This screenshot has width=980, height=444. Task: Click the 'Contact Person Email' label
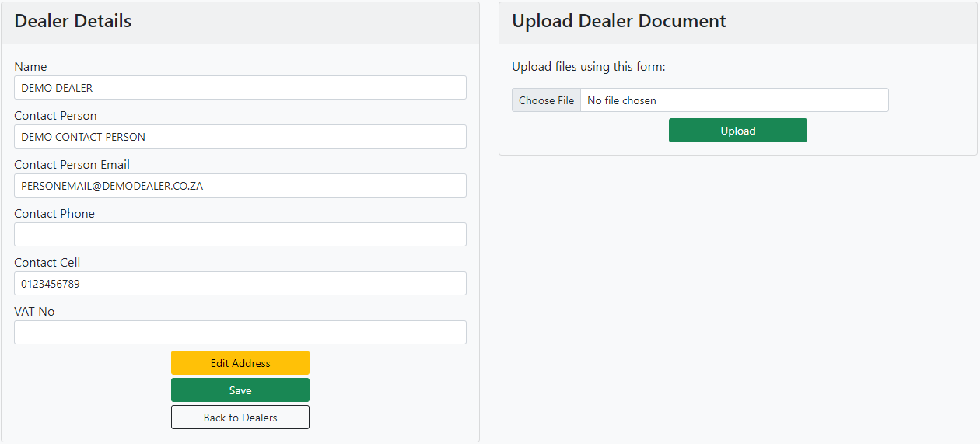pyautogui.click(x=72, y=165)
